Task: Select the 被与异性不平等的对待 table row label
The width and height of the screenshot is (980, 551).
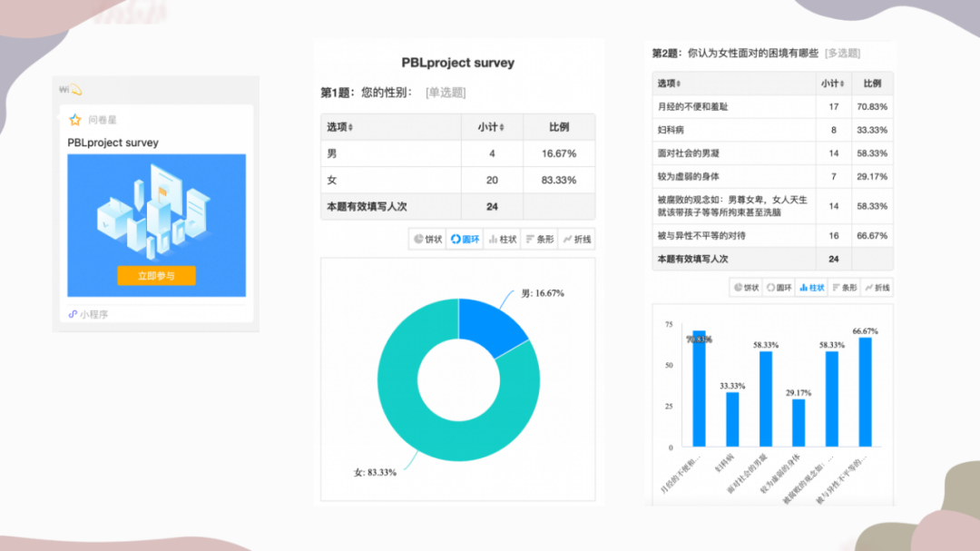Action: [x=701, y=236]
